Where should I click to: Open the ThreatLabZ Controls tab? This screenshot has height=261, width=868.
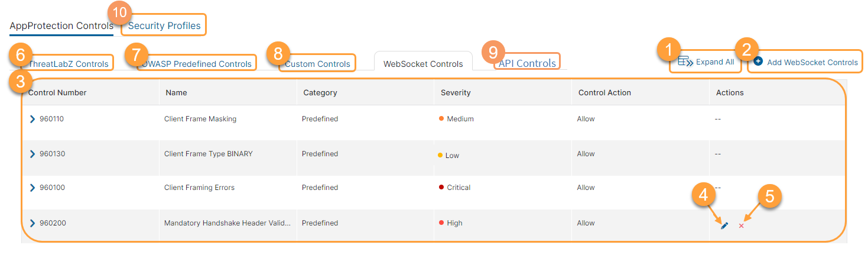point(69,64)
